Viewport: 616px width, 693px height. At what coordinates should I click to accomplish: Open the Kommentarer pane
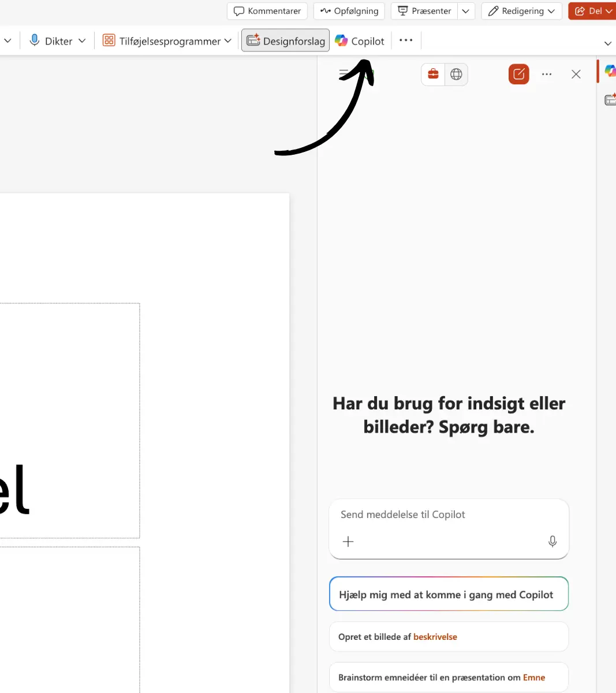tap(267, 11)
